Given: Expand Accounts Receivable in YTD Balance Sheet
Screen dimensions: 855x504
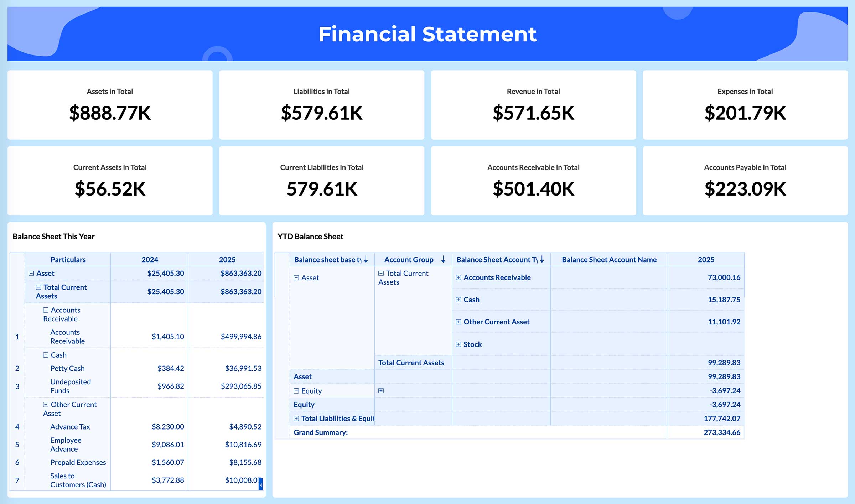Looking at the screenshot, I should coord(459,277).
